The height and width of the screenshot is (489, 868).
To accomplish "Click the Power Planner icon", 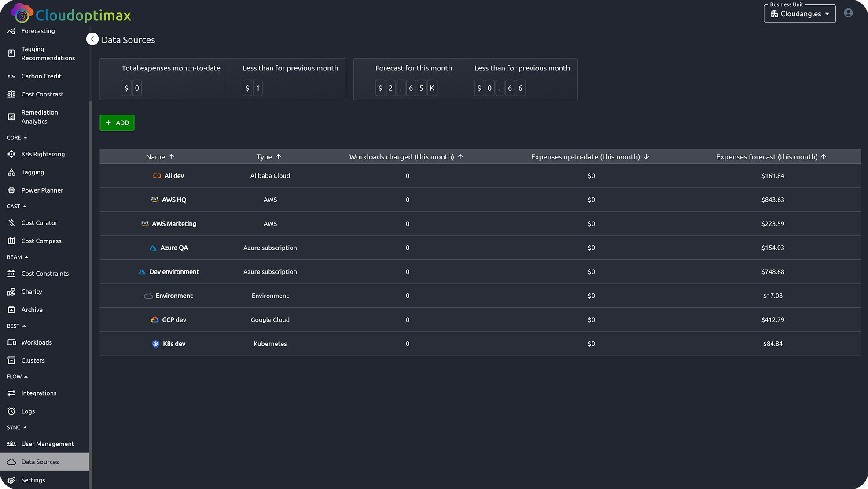I will 11,190.
